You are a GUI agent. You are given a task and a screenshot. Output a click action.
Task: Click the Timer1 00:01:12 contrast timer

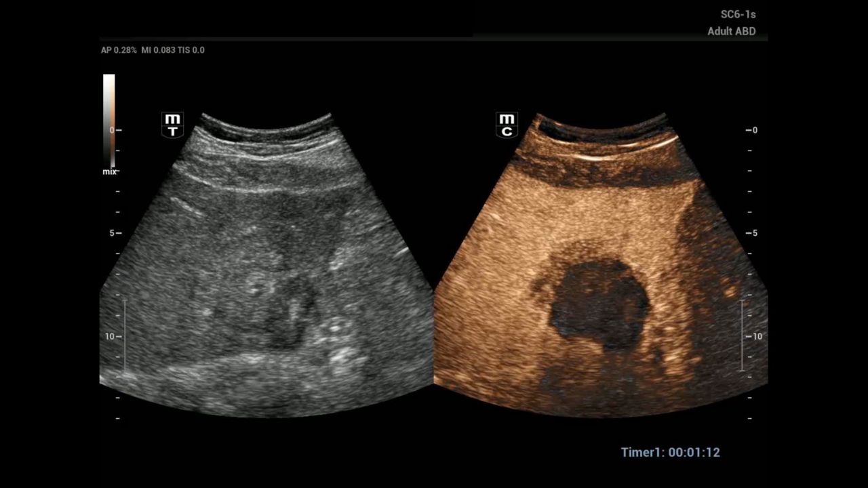[x=670, y=452]
